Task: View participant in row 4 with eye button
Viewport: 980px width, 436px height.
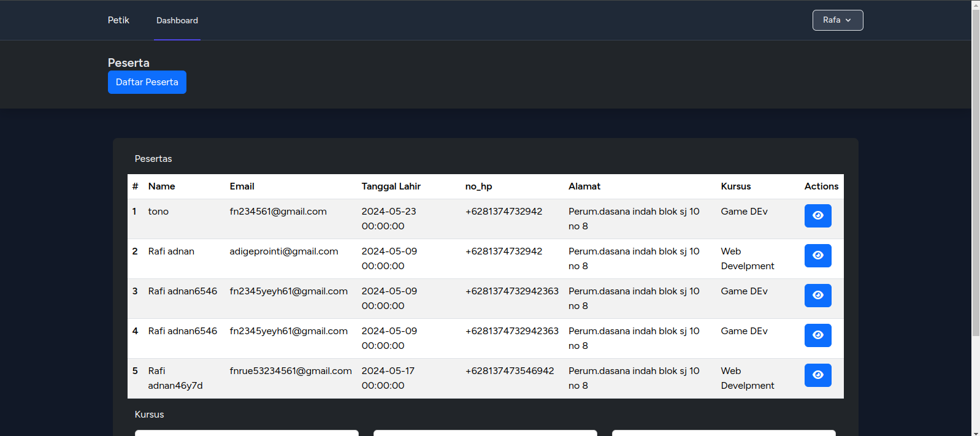Action: pyautogui.click(x=817, y=335)
